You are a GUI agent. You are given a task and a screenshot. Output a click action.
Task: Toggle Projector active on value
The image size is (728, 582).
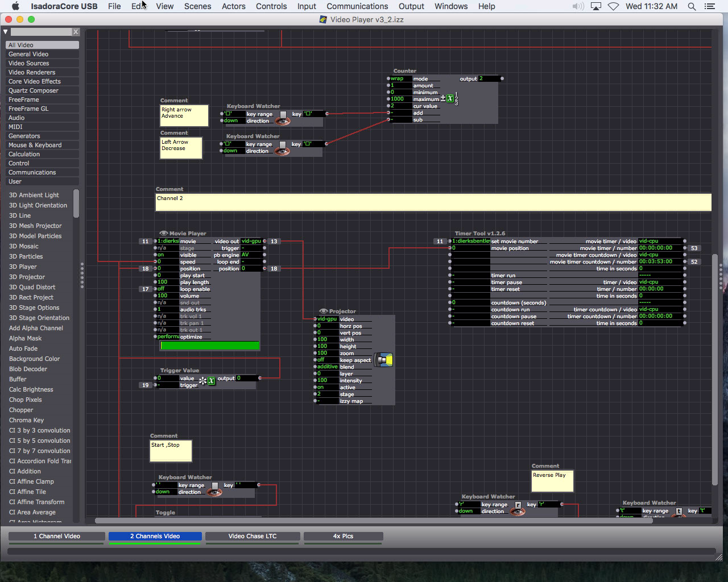click(x=327, y=387)
